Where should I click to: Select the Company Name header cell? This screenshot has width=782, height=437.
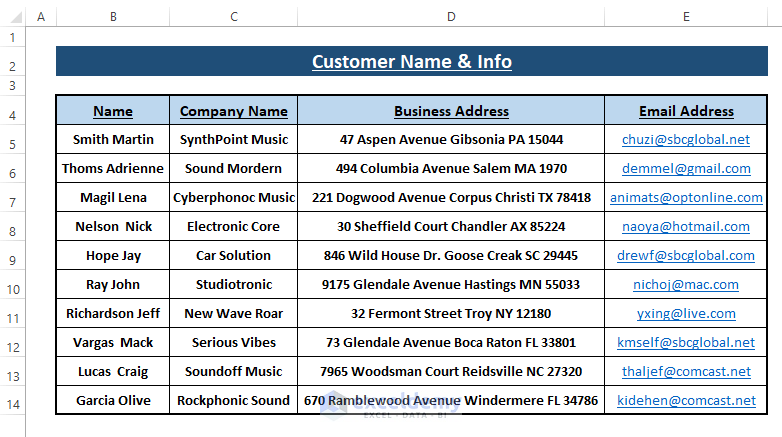(233, 110)
